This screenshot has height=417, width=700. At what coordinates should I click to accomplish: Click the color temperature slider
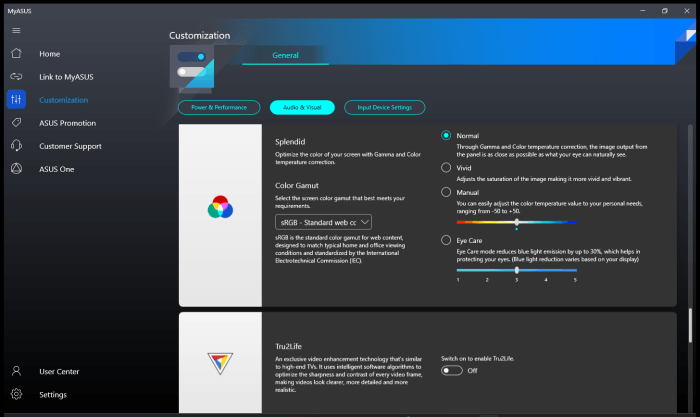(517, 222)
